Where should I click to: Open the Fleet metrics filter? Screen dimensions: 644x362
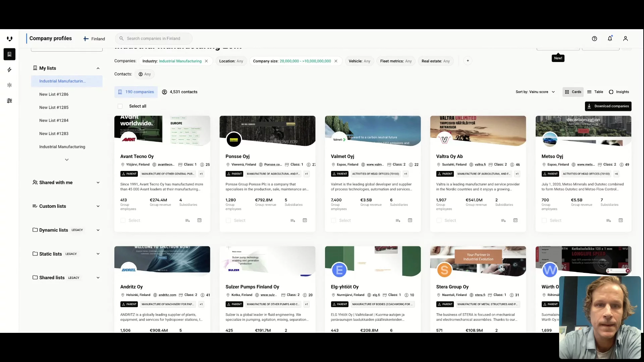396,61
